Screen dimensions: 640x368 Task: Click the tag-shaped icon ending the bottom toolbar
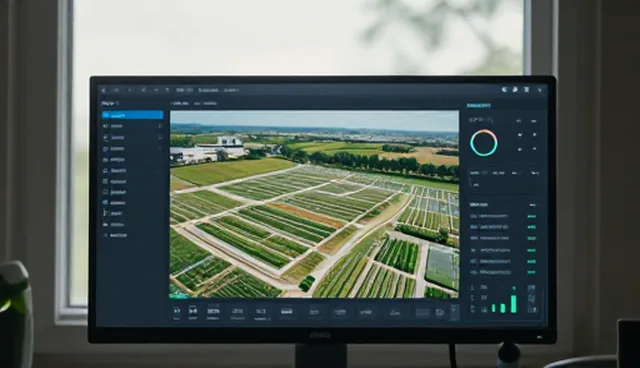(x=440, y=313)
